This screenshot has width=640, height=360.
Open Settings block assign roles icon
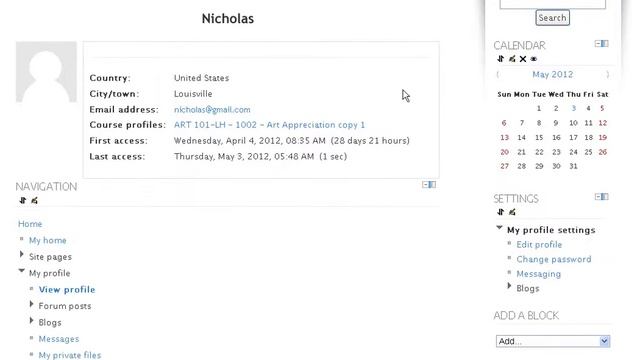[x=512, y=212]
